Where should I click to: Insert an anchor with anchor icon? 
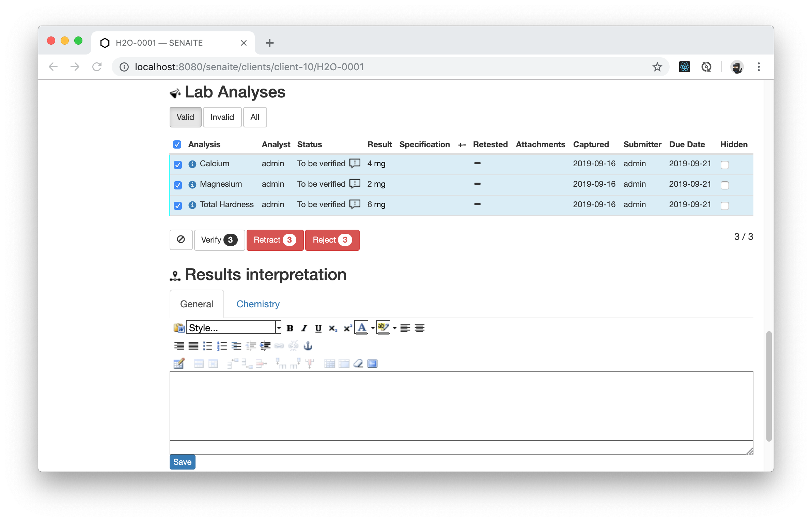(308, 346)
